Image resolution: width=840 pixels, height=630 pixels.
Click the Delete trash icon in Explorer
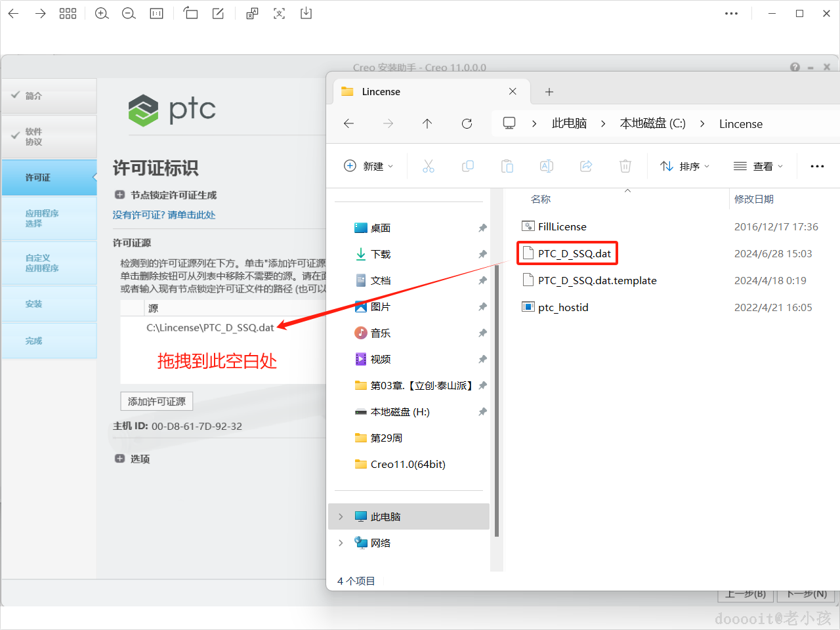pyautogui.click(x=625, y=166)
